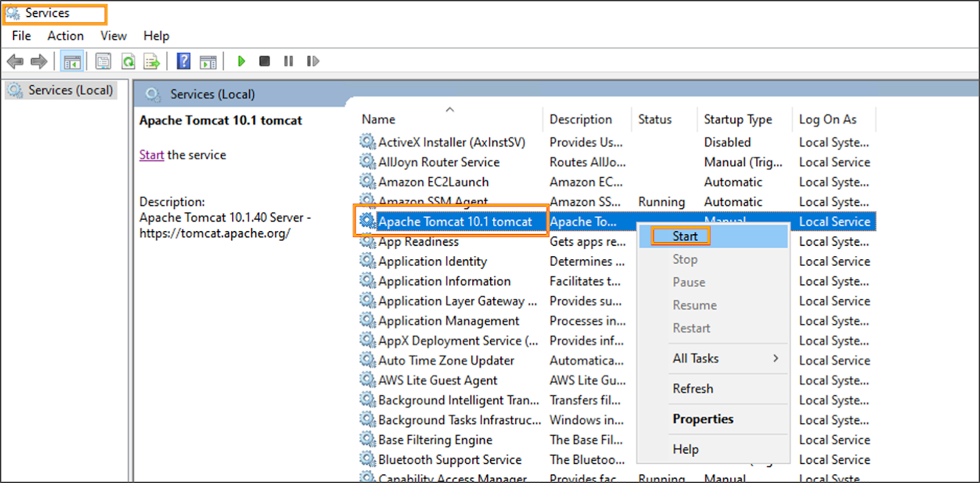Click the green Start Service play icon

[241, 61]
